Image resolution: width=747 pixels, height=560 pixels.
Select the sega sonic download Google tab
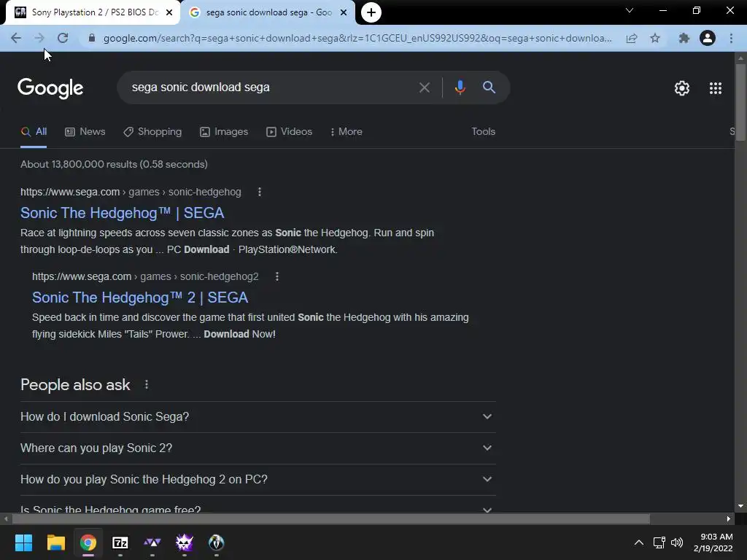[268, 13]
